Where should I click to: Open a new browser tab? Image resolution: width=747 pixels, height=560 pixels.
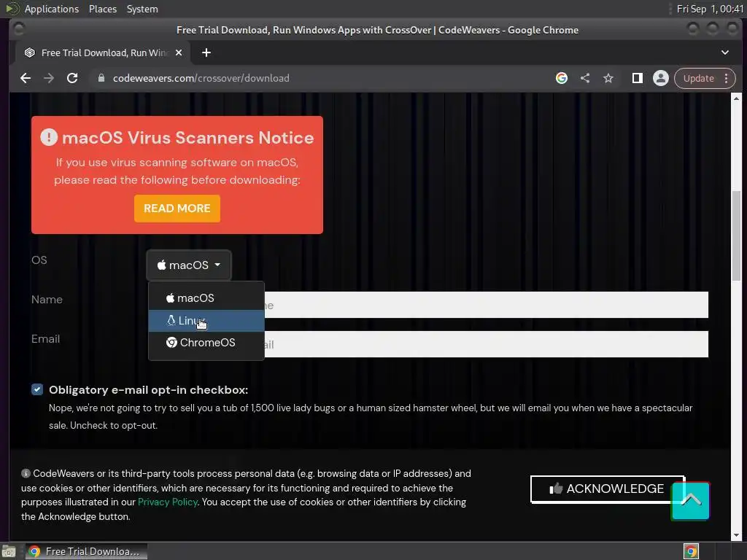point(206,52)
